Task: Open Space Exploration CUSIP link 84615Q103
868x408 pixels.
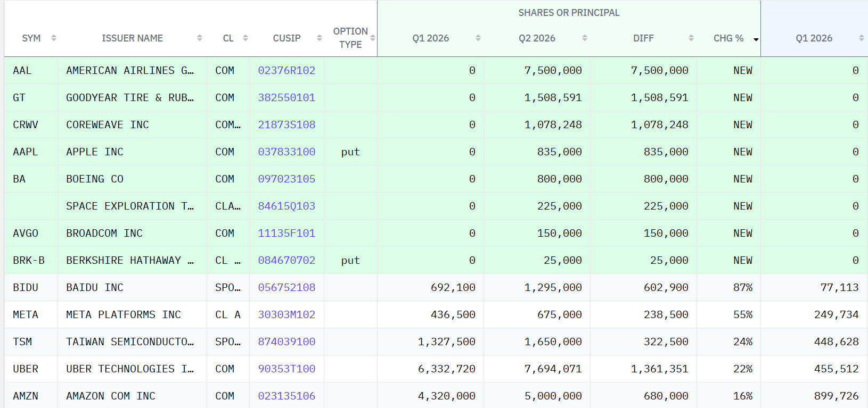Action: click(x=286, y=206)
